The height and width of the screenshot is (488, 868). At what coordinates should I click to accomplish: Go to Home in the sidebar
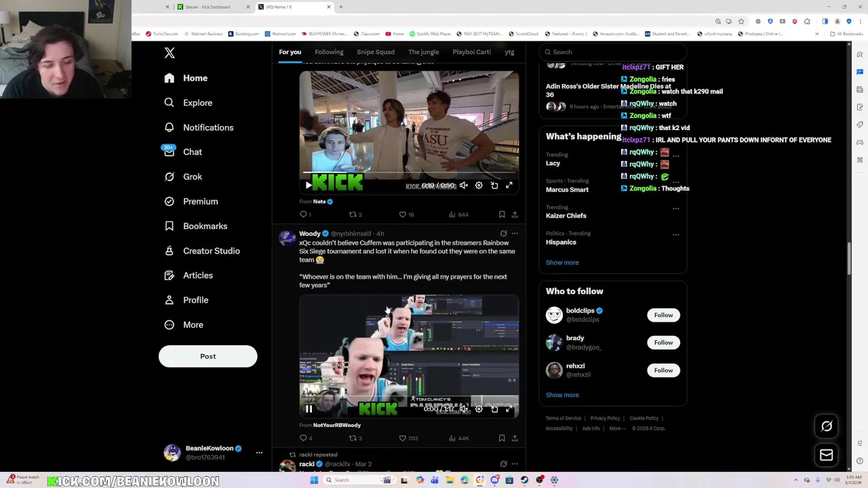click(186, 78)
